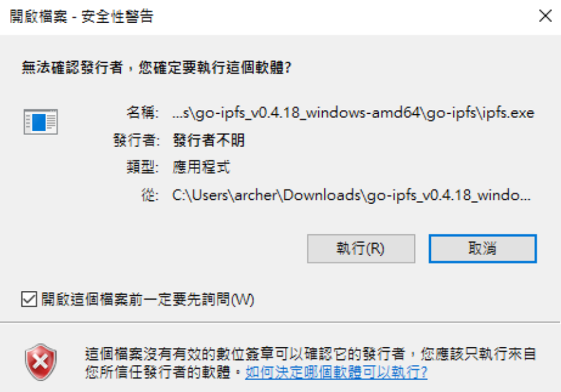This screenshot has height=392, width=561.
Task: Click the 您所信任發行者的軟體 text line
Action: tap(157, 373)
